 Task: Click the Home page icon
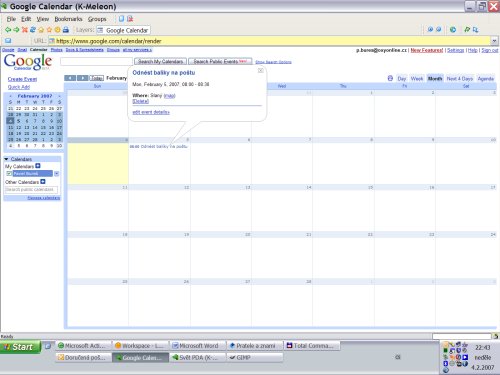(41, 30)
